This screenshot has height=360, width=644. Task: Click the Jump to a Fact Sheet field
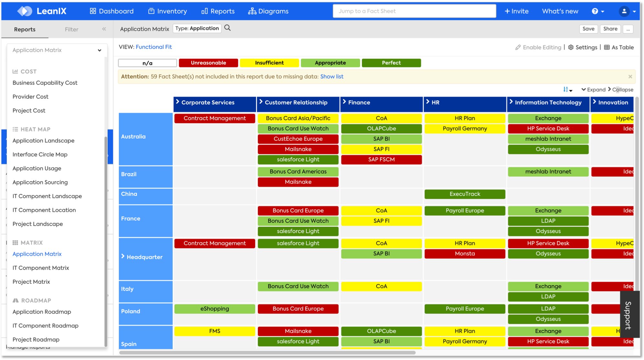pos(414,11)
